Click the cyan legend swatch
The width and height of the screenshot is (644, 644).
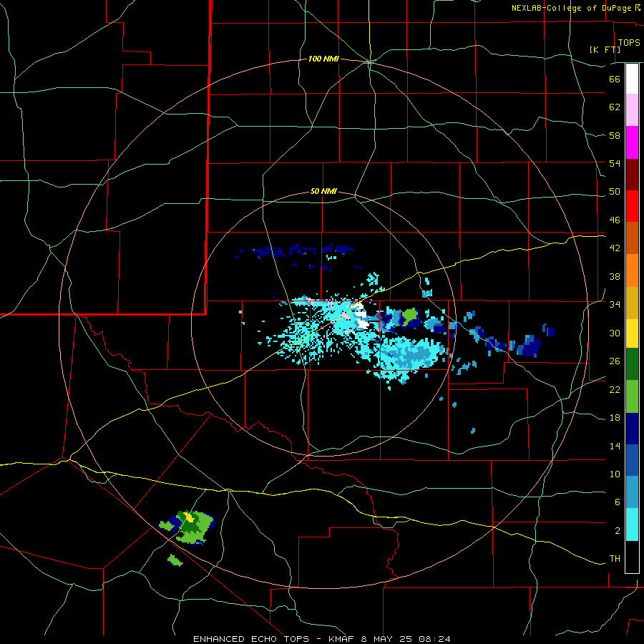click(x=632, y=525)
